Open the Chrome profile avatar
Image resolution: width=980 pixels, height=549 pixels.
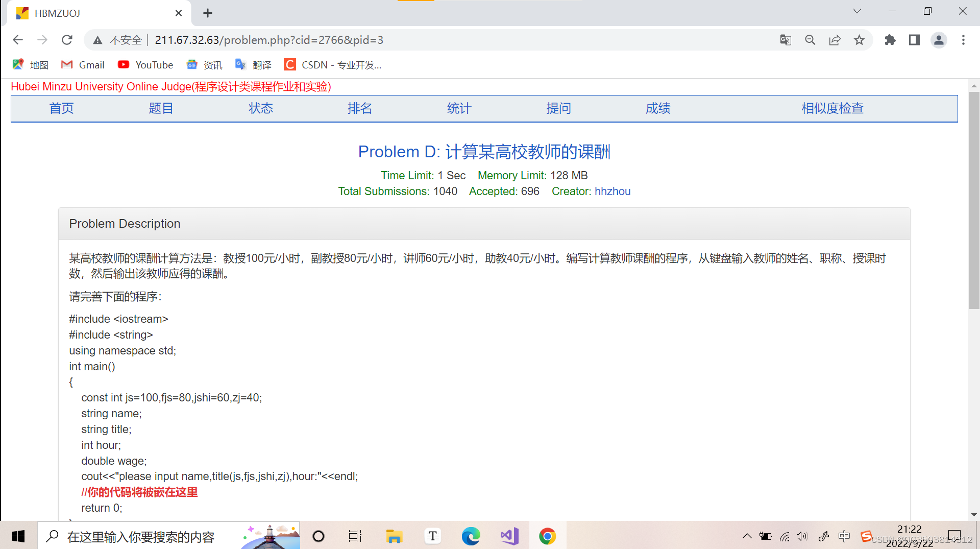tap(939, 40)
